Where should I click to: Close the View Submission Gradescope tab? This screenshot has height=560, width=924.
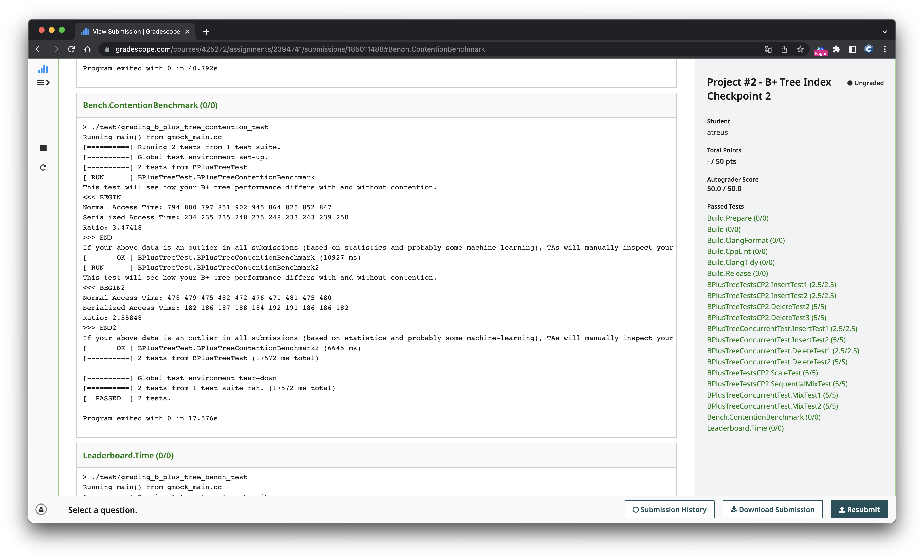[x=187, y=31]
